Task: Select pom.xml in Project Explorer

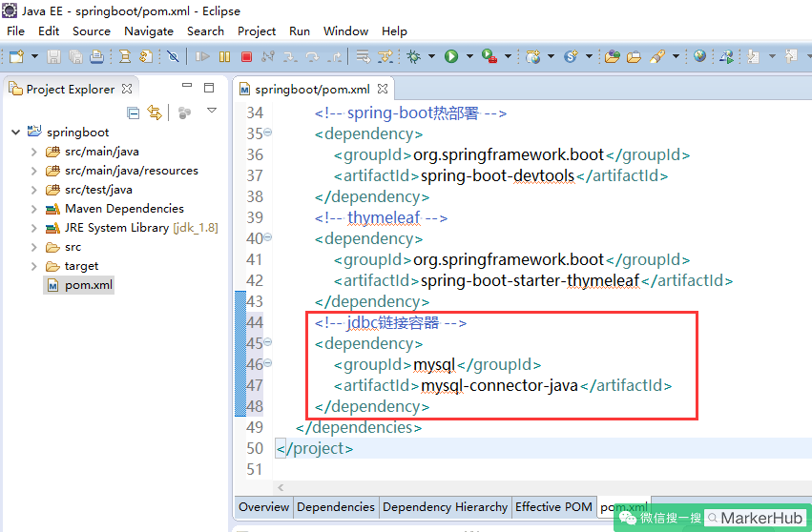Action: tap(79, 285)
